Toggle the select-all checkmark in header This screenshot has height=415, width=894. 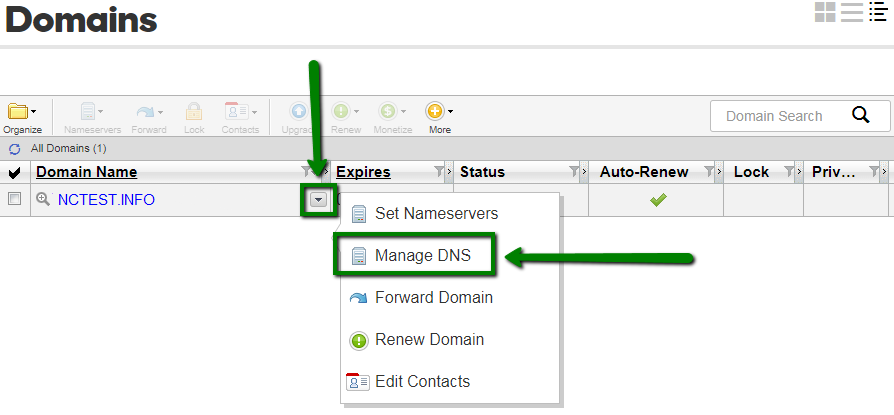15,173
